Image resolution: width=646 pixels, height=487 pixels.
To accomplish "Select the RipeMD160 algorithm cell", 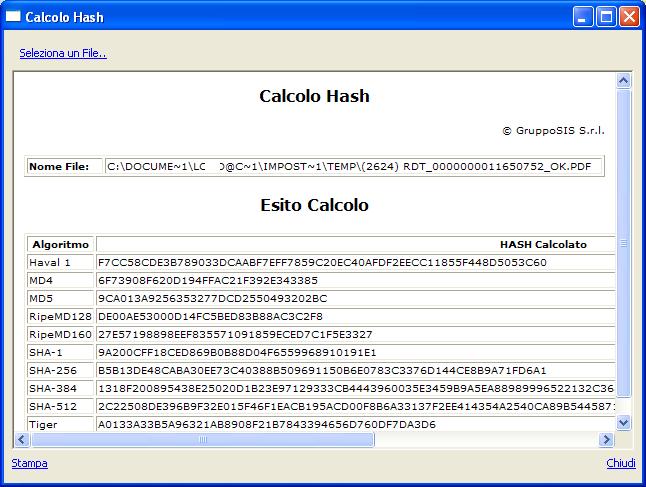I will click(x=61, y=335).
